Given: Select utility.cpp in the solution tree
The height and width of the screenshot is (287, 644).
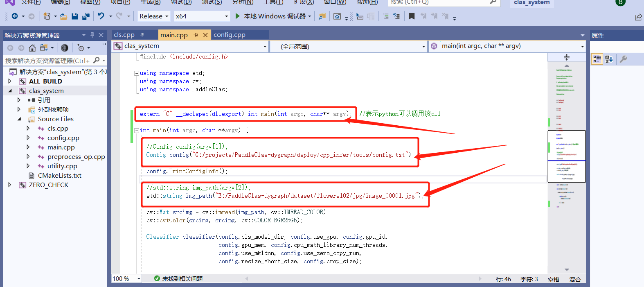Looking at the screenshot, I should pos(62,166).
